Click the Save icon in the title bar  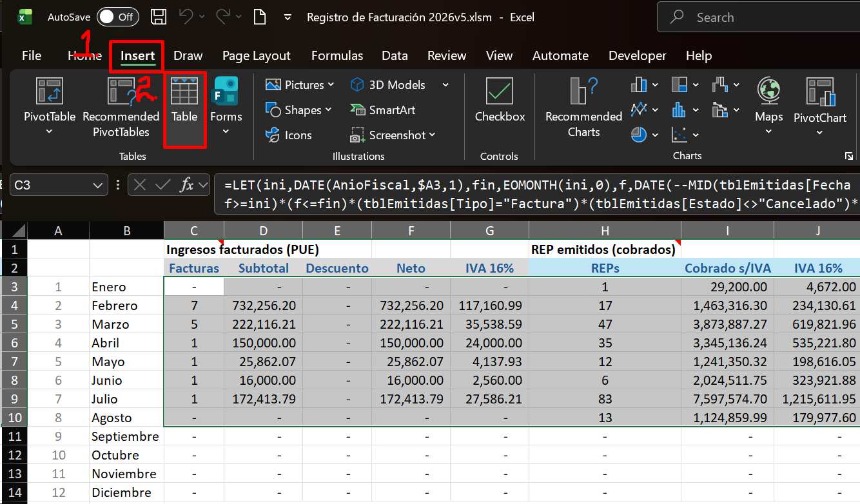(x=159, y=17)
